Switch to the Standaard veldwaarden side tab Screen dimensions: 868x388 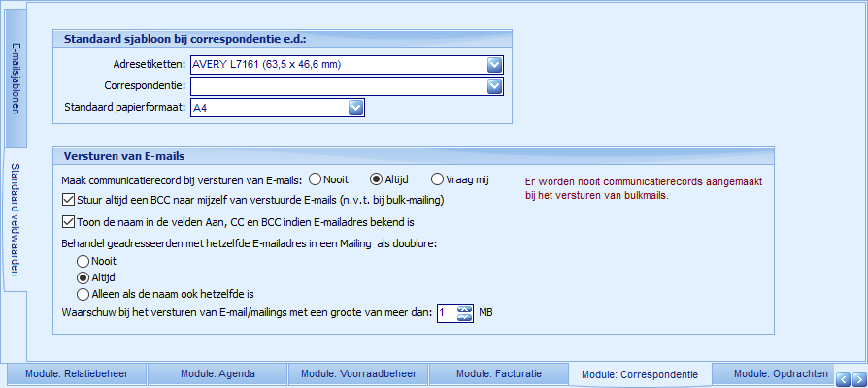pyautogui.click(x=16, y=219)
